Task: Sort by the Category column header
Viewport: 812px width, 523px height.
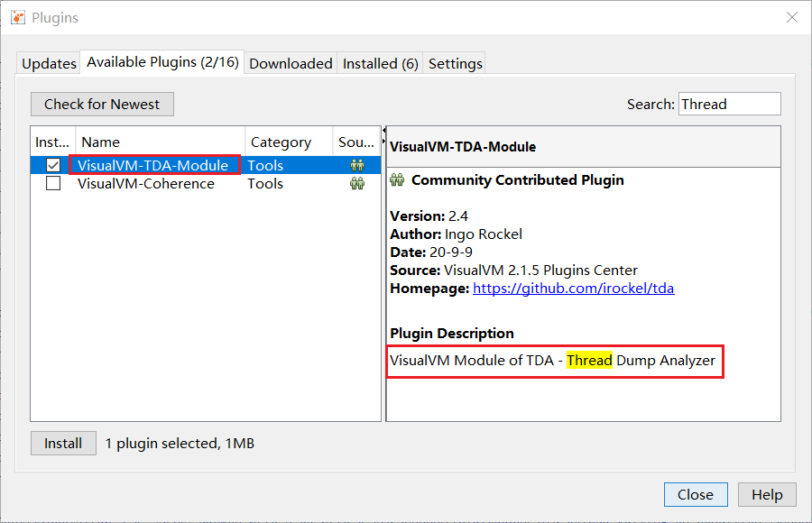Action: 289,142
